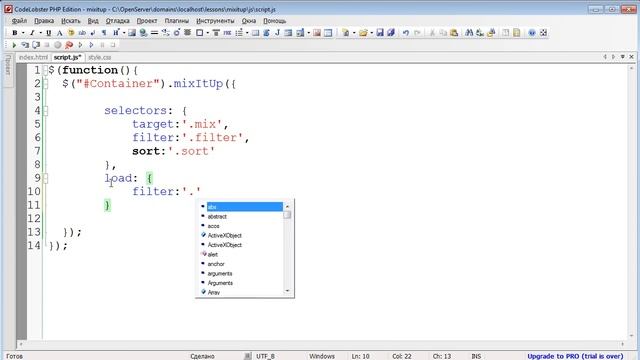This screenshot has height=360, width=640.
Task: Click the J script icon
Action: coord(277,33)
